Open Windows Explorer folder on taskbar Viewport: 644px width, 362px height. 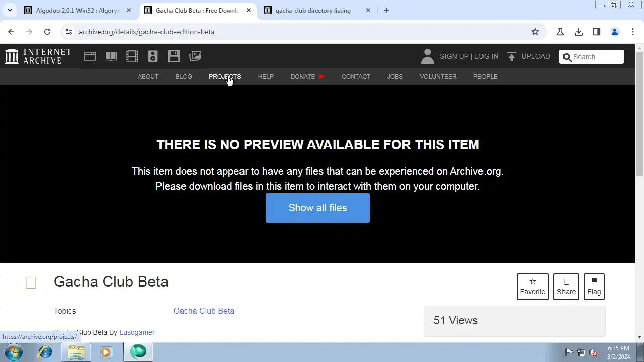point(76,352)
